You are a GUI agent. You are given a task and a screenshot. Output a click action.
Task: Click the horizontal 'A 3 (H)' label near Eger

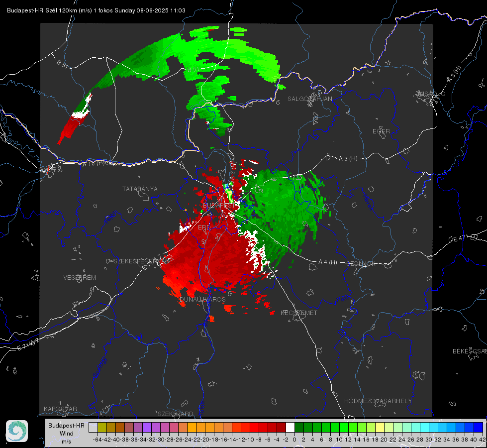[348, 159]
